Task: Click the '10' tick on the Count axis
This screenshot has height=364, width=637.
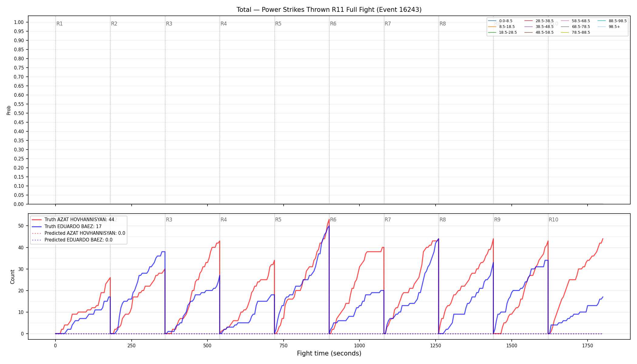Action: coord(21,312)
